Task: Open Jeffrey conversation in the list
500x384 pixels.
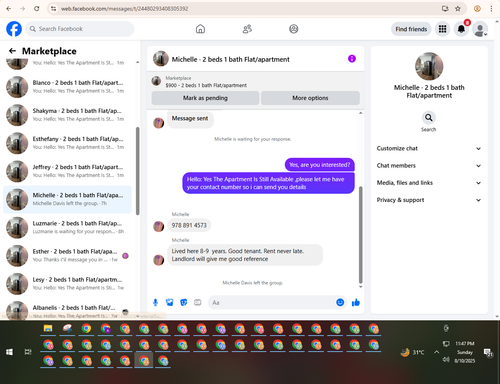Action: (x=68, y=171)
